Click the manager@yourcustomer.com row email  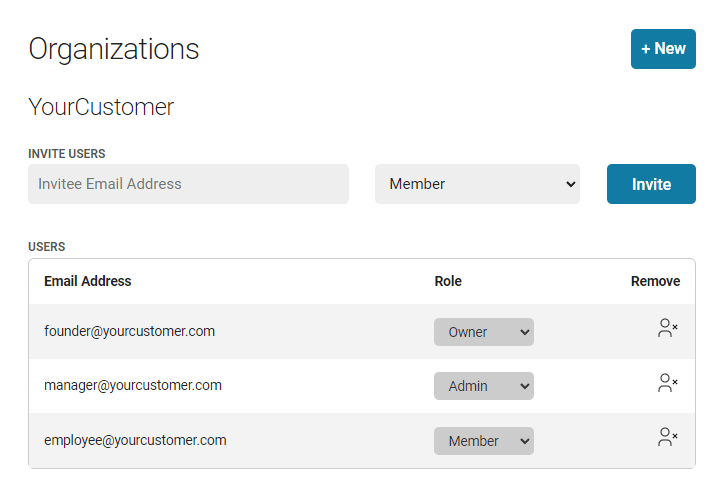pyautogui.click(x=133, y=385)
